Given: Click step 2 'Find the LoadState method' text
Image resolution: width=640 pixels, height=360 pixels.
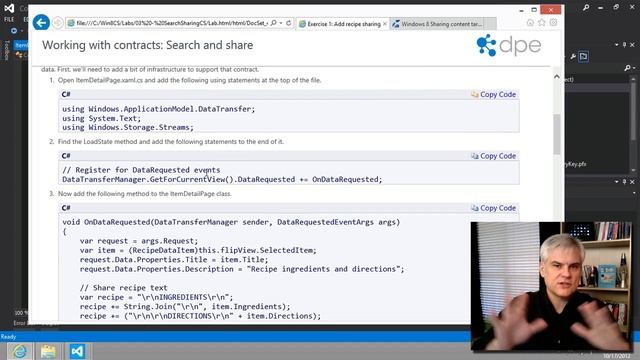Looking at the screenshot, I should [171, 142].
